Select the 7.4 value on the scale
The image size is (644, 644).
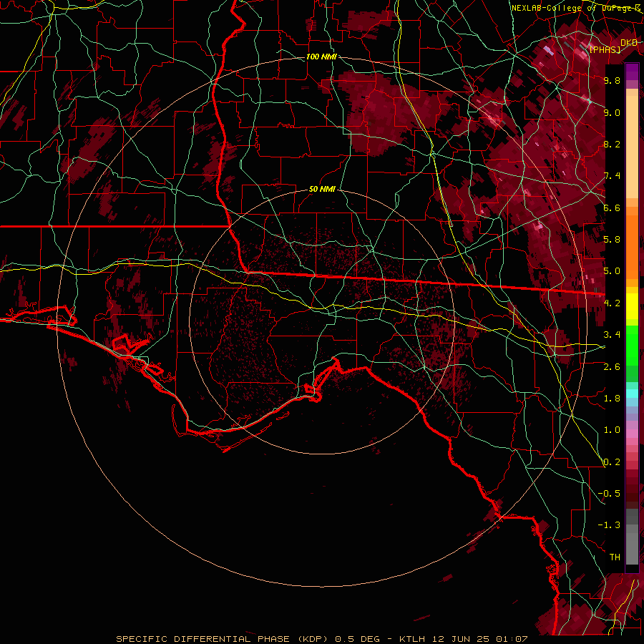[612, 176]
